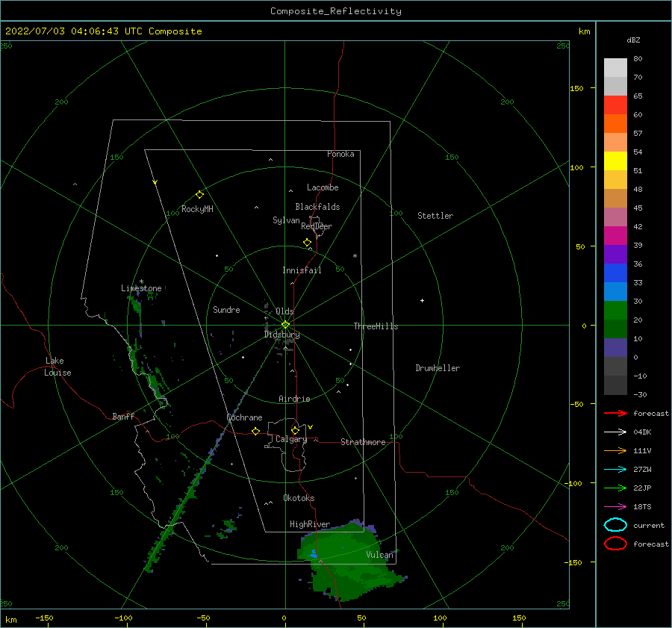Click the Composite_Reflectivity title

point(336,11)
